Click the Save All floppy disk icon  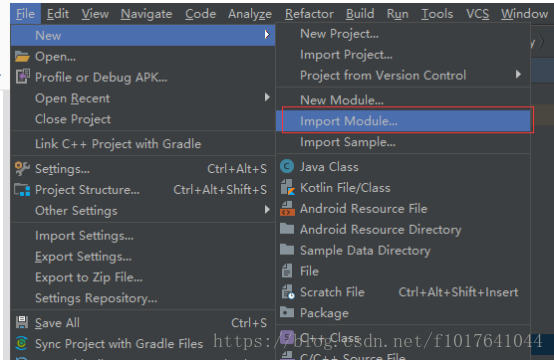pos(22,322)
